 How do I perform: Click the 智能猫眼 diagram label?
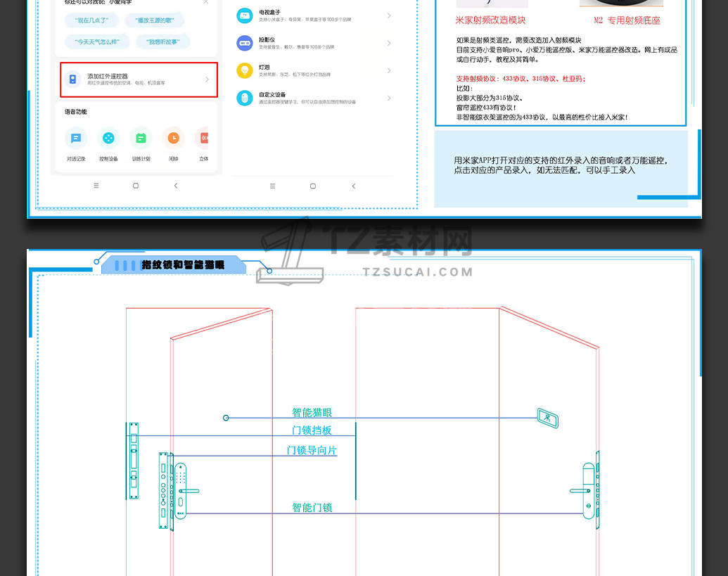312,412
